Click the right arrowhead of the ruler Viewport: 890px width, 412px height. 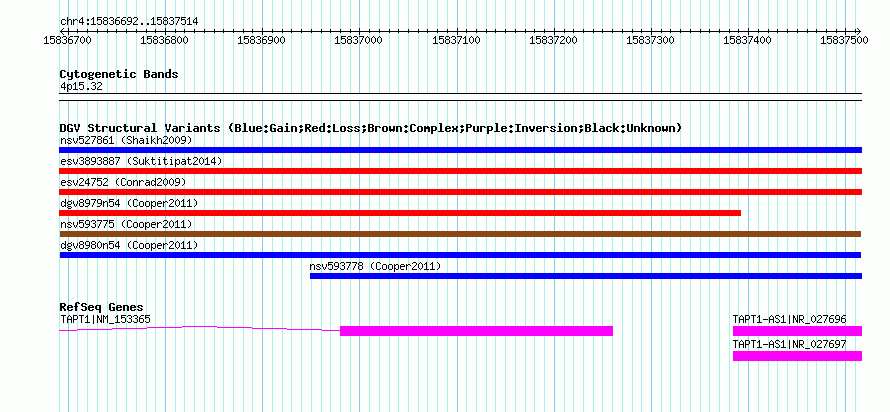coord(858,31)
